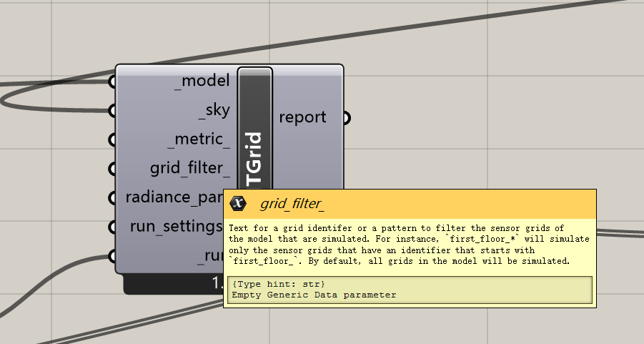Click the grid_filter_ input parameter
Viewport: 644px width, 344px height.
[x=190, y=168]
